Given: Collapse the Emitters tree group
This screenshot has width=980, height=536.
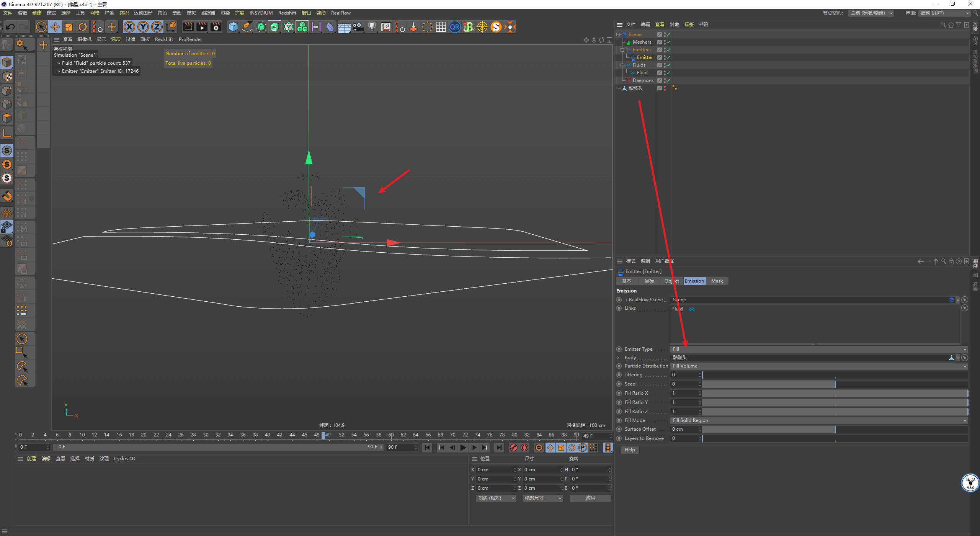Looking at the screenshot, I should (x=622, y=50).
